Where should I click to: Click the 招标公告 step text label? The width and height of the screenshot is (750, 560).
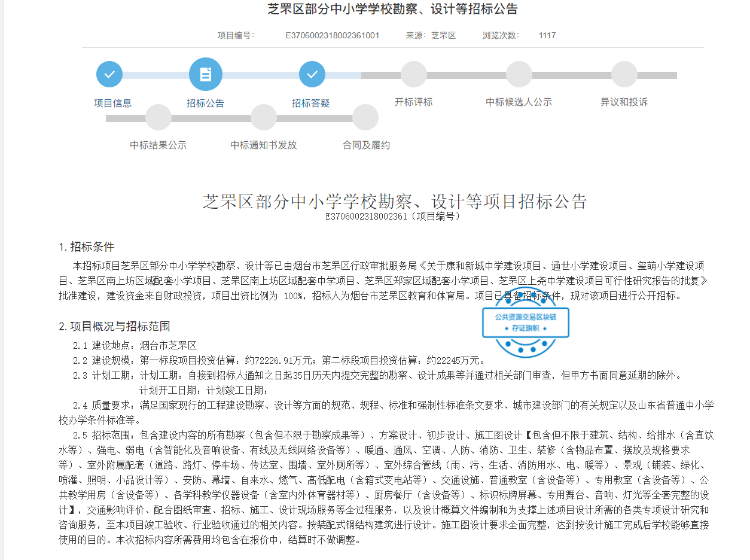click(205, 103)
